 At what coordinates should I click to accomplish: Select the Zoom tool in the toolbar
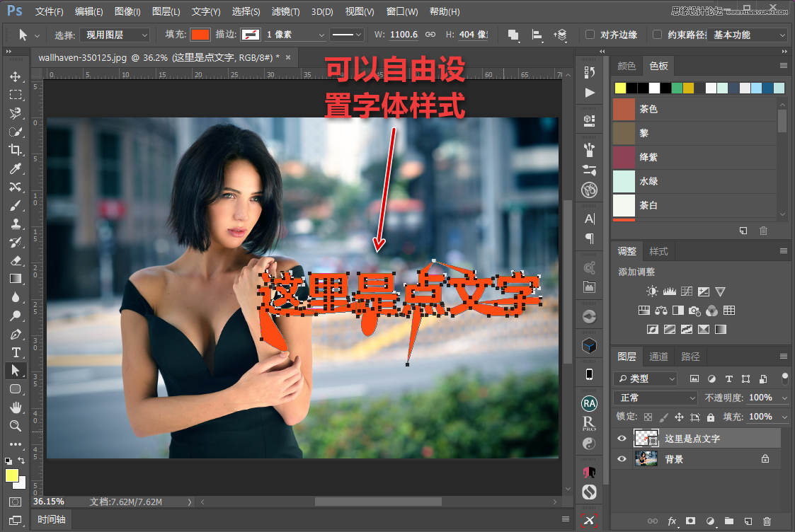tap(16, 426)
